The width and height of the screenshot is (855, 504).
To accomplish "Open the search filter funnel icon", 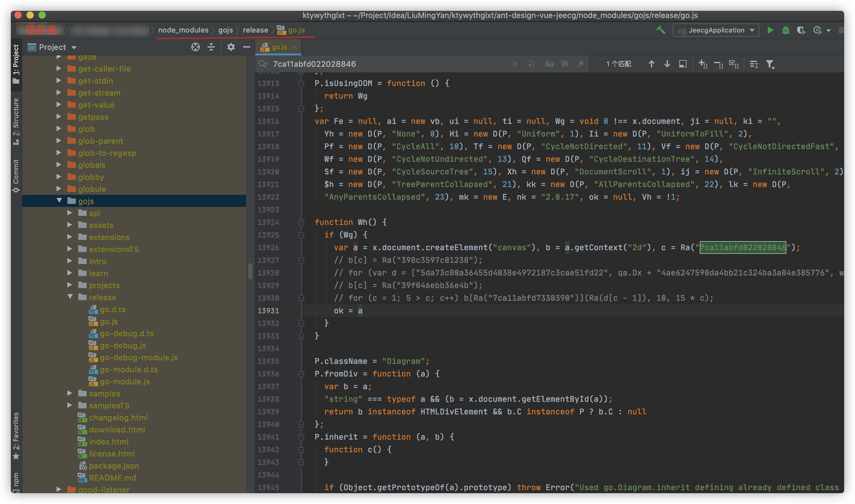I will click(770, 64).
